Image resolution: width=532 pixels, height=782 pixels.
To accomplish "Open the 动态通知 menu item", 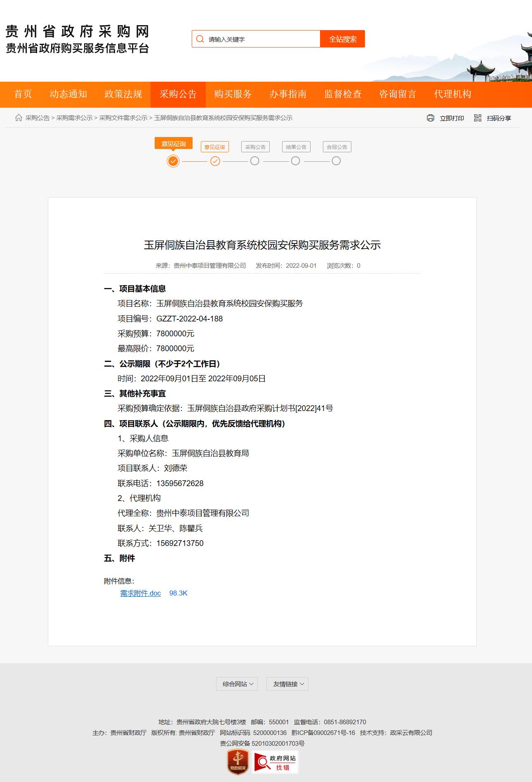I will tap(68, 94).
